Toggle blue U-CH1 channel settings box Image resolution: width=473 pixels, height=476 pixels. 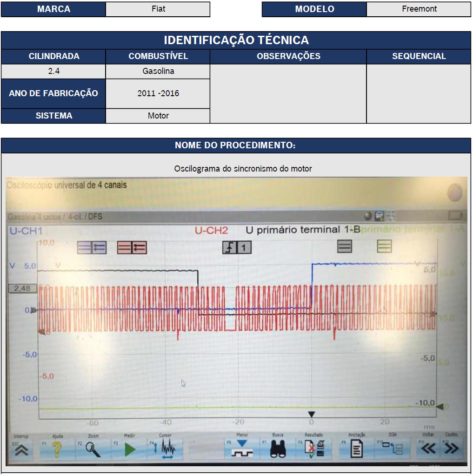92,248
